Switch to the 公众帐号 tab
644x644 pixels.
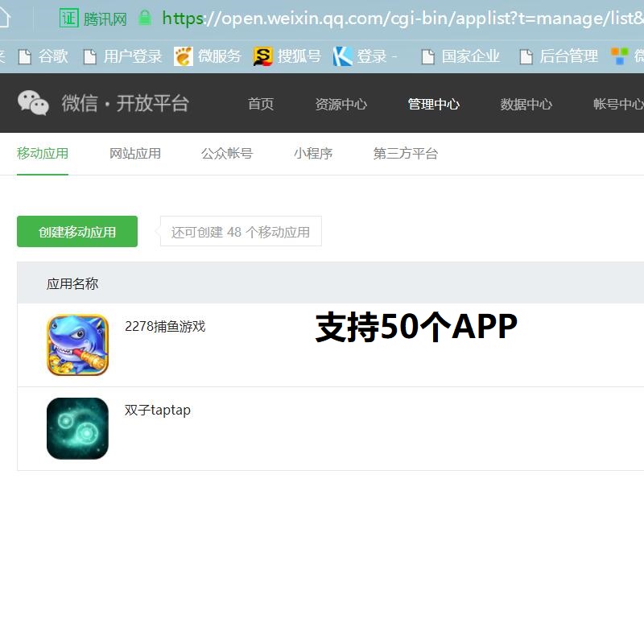point(227,154)
